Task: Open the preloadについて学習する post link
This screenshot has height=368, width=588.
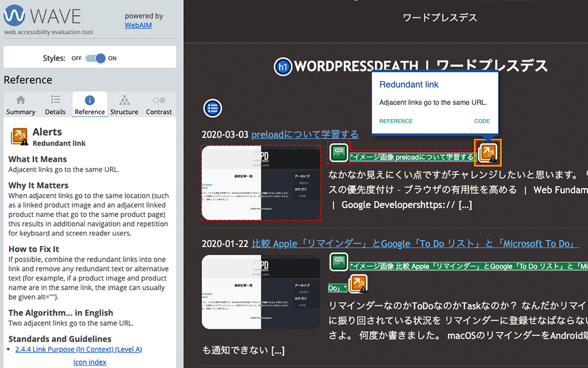Action: (305, 135)
